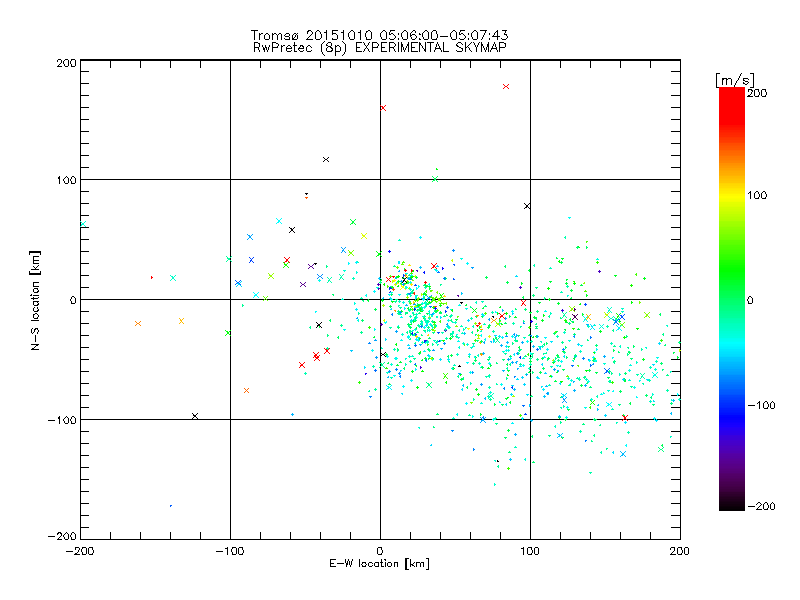Click the '-100' label of the colorbar
800x600 pixels.
[761, 405]
